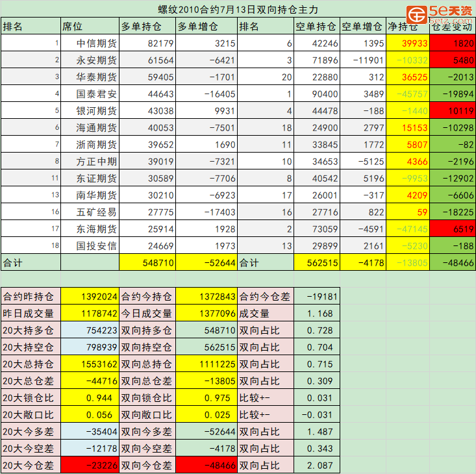Select red cell -23226
The width and height of the screenshot is (476, 474).
coord(90,465)
